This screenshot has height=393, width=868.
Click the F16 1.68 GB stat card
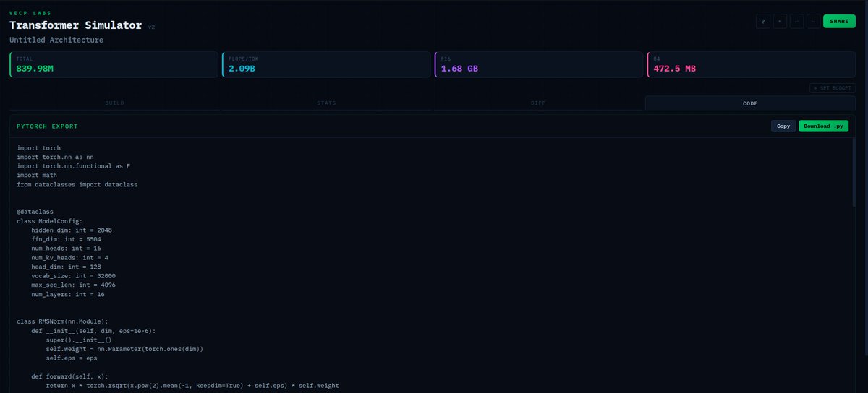tap(539, 64)
